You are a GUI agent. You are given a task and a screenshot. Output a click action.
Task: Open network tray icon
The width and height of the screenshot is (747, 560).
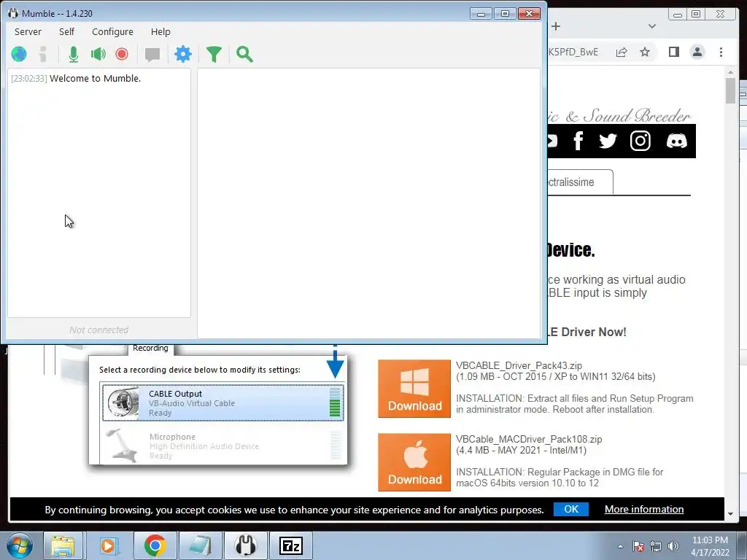656,546
